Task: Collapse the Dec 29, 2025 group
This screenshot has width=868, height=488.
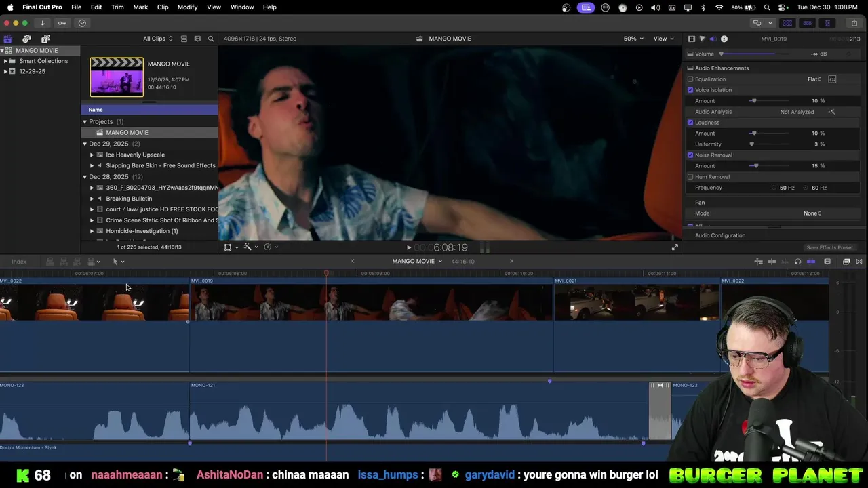Action: tap(85, 144)
